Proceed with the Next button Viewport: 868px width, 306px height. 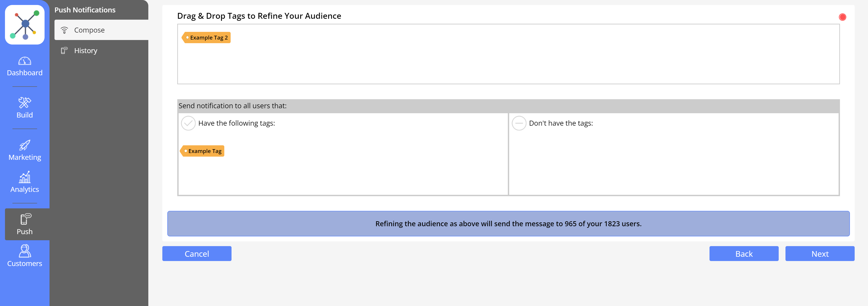(819, 254)
